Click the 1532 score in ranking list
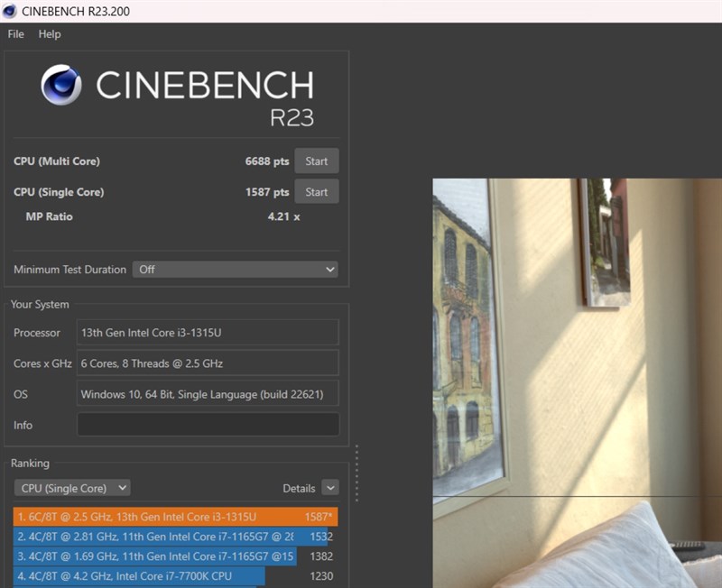 tap(321, 537)
